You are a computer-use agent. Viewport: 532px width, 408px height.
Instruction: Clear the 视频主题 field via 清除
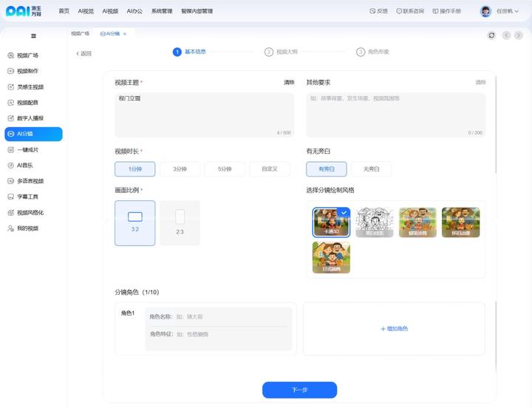point(289,82)
